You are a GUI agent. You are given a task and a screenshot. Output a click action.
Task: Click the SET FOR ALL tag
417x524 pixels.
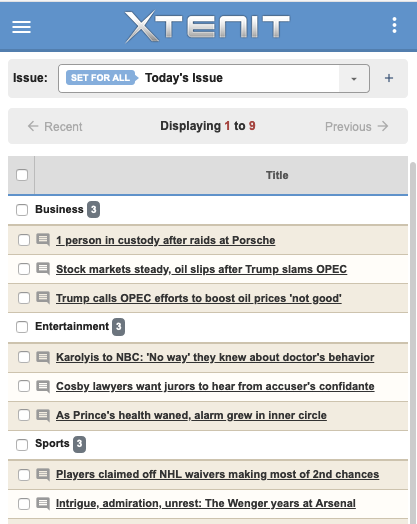[x=102, y=78]
